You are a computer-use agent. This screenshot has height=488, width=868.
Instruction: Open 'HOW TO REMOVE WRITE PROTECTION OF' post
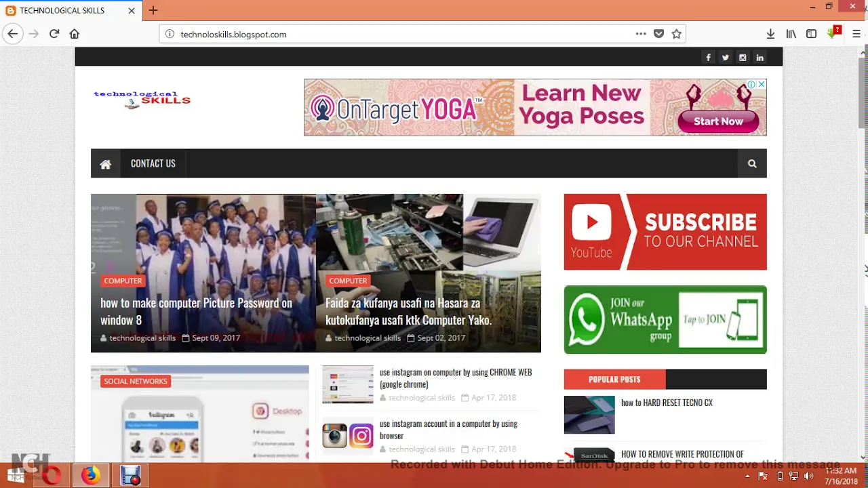(x=682, y=454)
